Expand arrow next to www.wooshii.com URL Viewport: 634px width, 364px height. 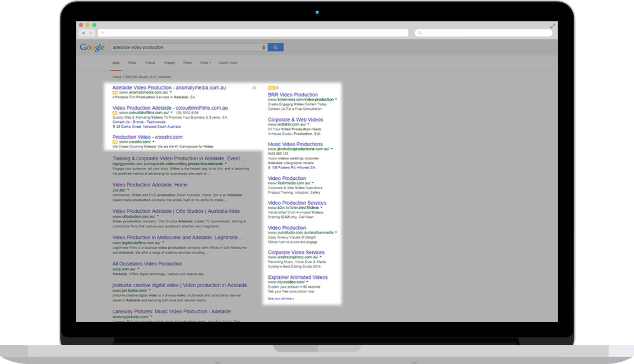pos(154,142)
